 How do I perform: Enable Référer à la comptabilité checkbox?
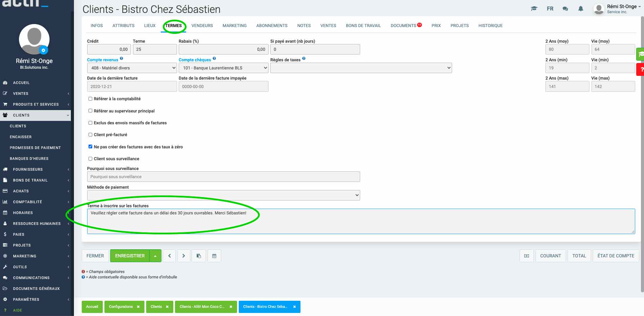(x=90, y=99)
